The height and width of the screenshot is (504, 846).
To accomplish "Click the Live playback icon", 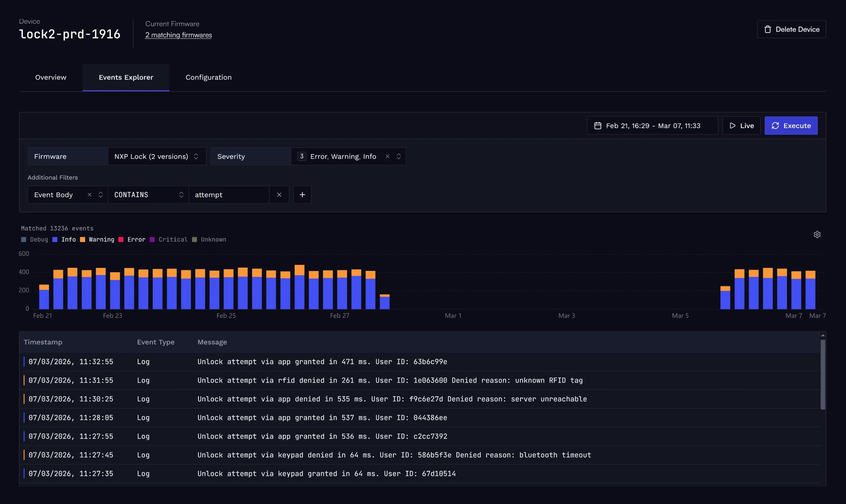I will pos(733,125).
